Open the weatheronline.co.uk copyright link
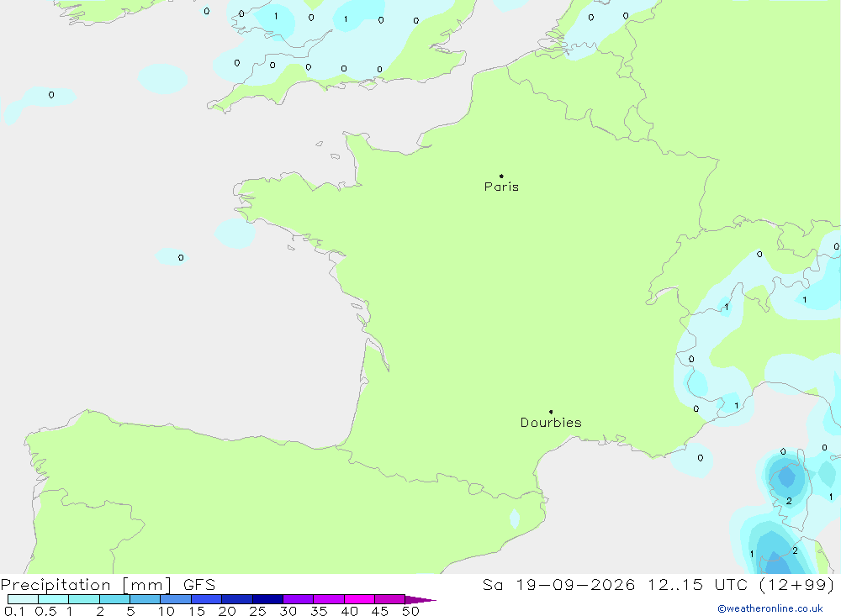Image resolution: width=841 pixels, height=616 pixels. coord(770,608)
